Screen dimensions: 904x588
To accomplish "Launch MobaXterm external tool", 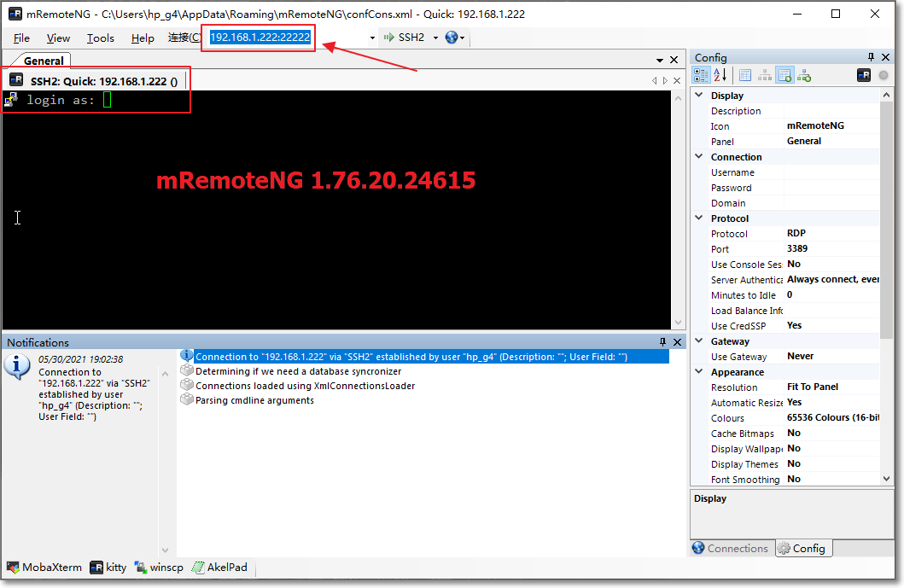I will 44,568.
